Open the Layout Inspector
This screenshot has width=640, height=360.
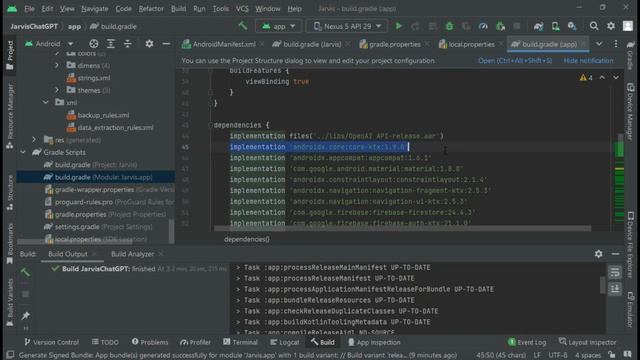pyautogui.click(x=587, y=342)
